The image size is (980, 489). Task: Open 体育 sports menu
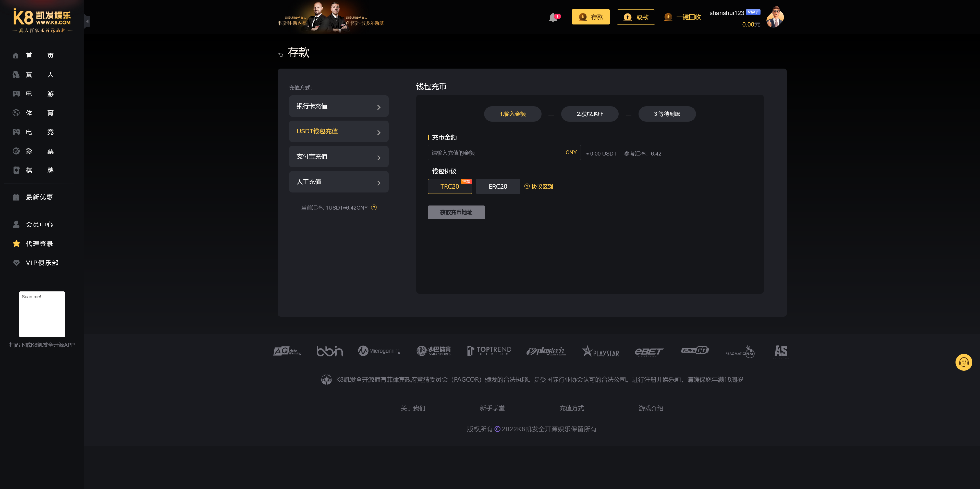[40, 113]
